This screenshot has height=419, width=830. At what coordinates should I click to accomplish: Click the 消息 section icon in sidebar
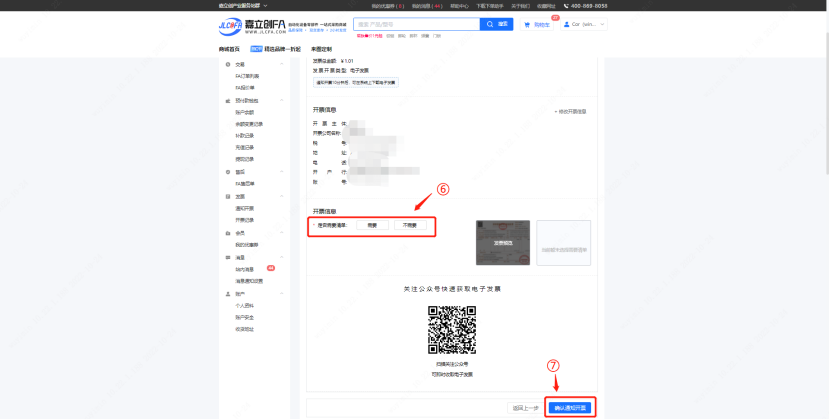(227, 257)
